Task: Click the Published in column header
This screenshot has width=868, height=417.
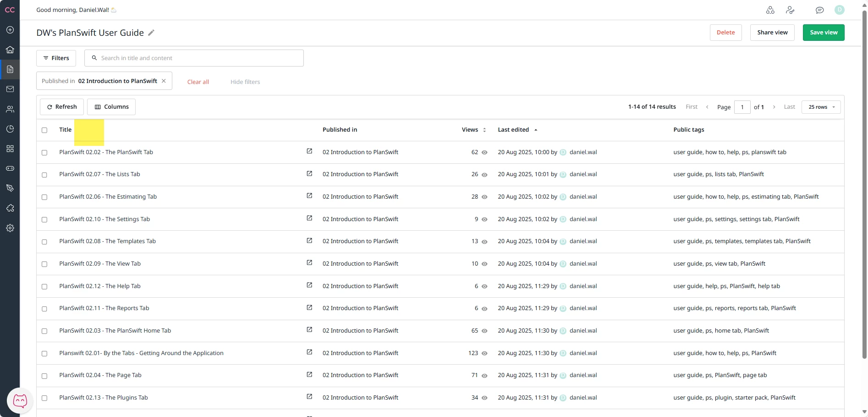Action: pyautogui.click(x=340, y=130)
